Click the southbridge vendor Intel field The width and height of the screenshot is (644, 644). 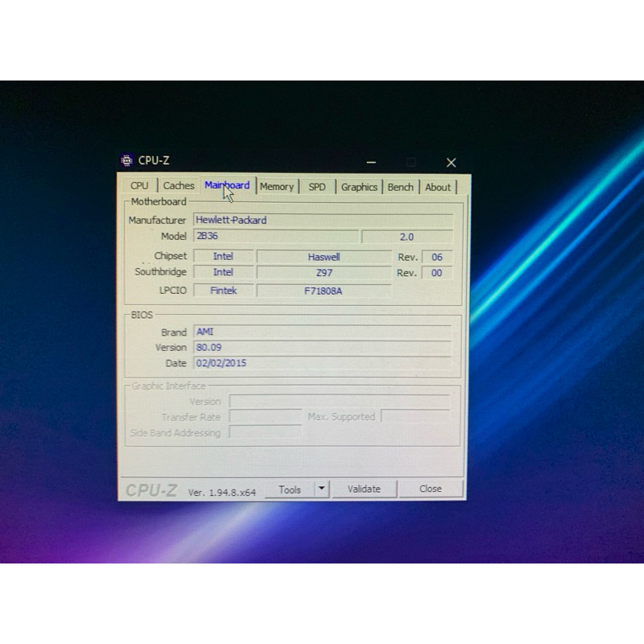coord(224,272)
